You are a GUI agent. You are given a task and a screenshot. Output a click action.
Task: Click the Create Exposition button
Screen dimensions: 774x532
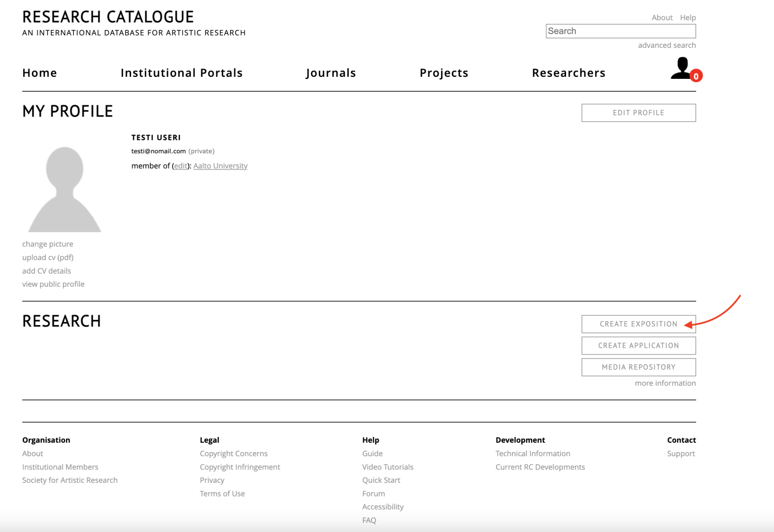coord(639,324)
